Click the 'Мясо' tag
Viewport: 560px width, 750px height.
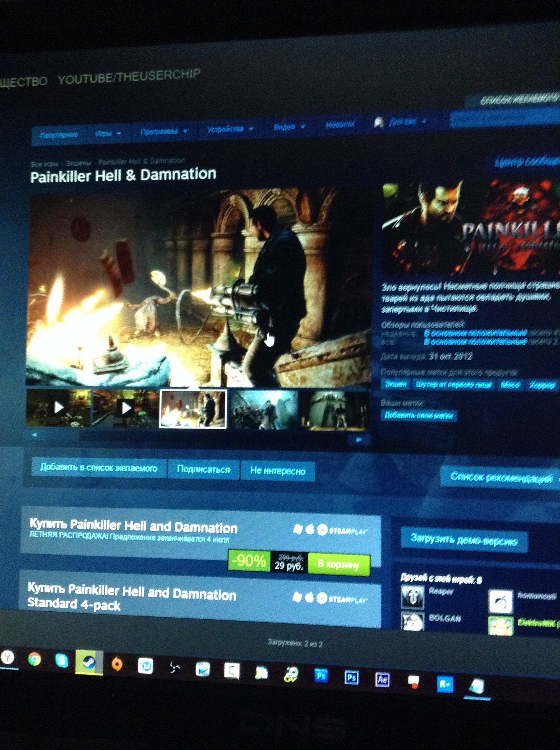pyautogui.click(x=510, y=385)
